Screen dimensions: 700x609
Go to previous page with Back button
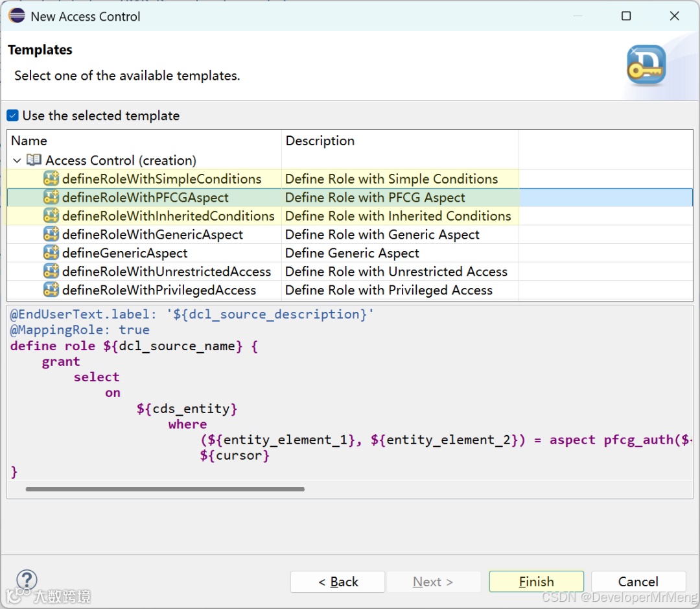coord(338,582)
